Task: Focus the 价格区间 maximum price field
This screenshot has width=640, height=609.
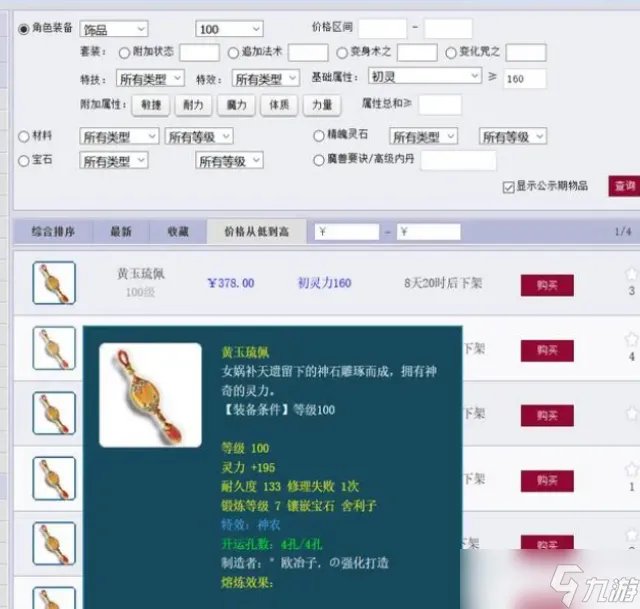Action: 448,28
